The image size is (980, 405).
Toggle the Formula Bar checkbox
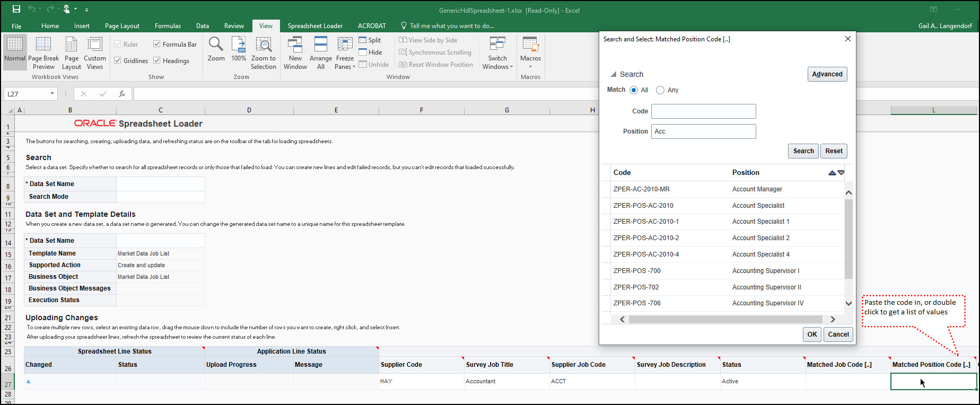[157, 44]
